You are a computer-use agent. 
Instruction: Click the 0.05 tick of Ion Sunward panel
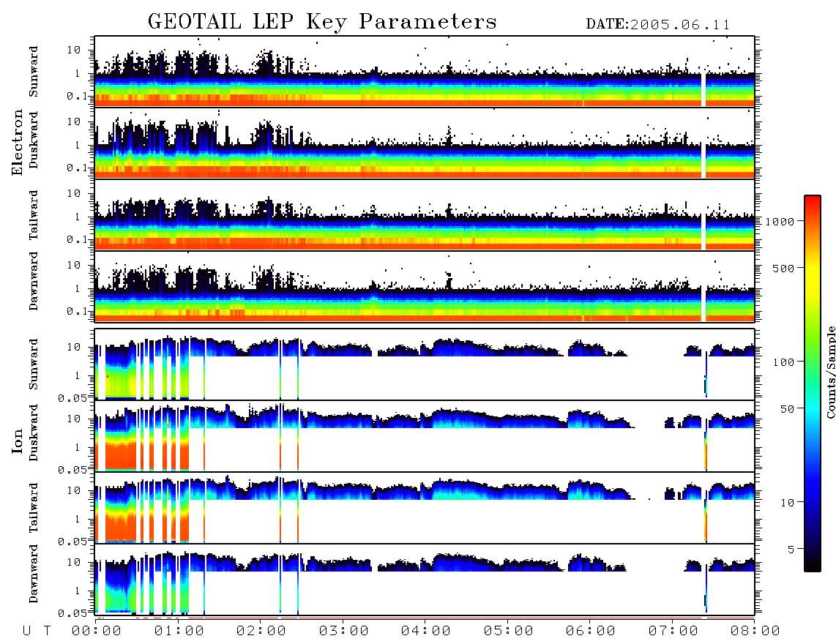[72, 398]
